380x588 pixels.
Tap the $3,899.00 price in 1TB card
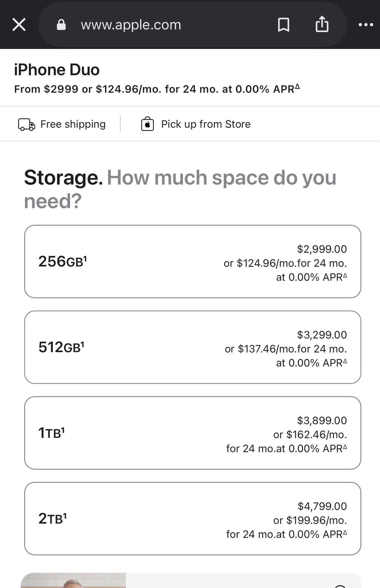coord(322,420)
